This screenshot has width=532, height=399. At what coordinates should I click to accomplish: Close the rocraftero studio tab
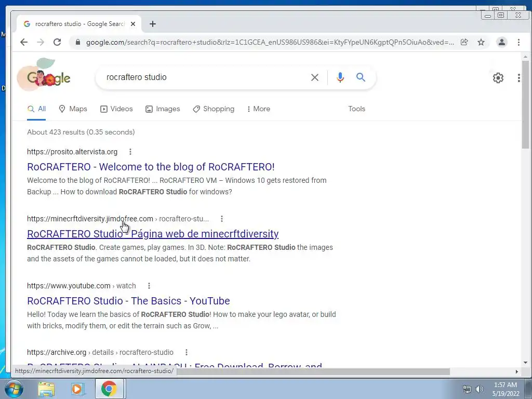coord(133,24)
